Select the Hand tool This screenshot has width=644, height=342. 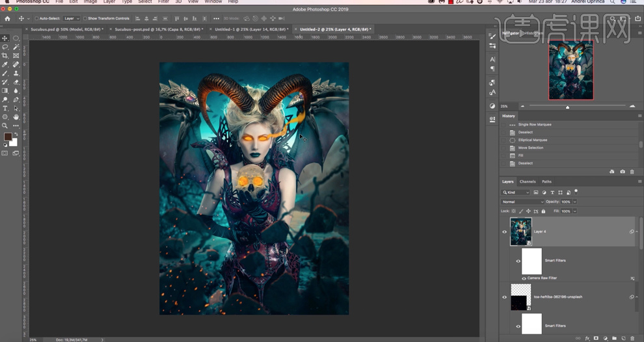pos(16,117)
